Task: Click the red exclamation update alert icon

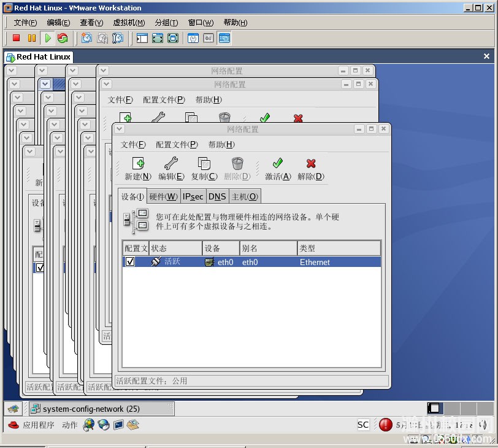Action: pyautogui.click(x=386, y=425)
